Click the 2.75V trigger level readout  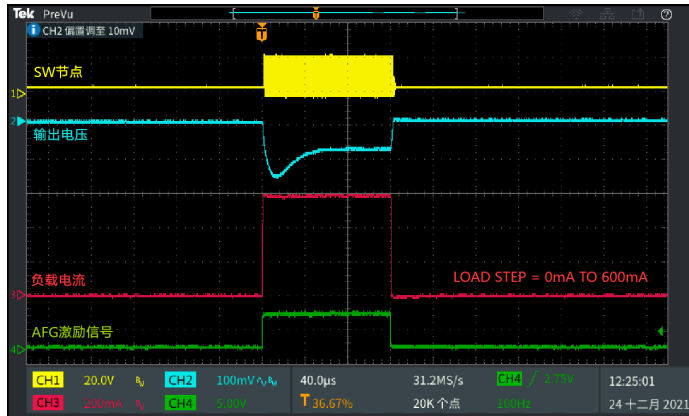(559, 379)
